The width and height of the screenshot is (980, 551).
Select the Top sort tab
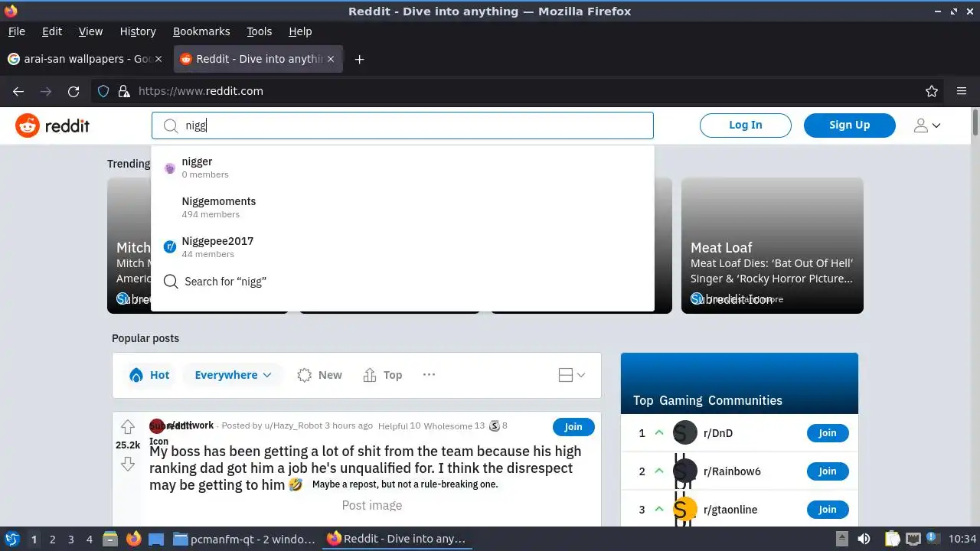coord(383,375)
